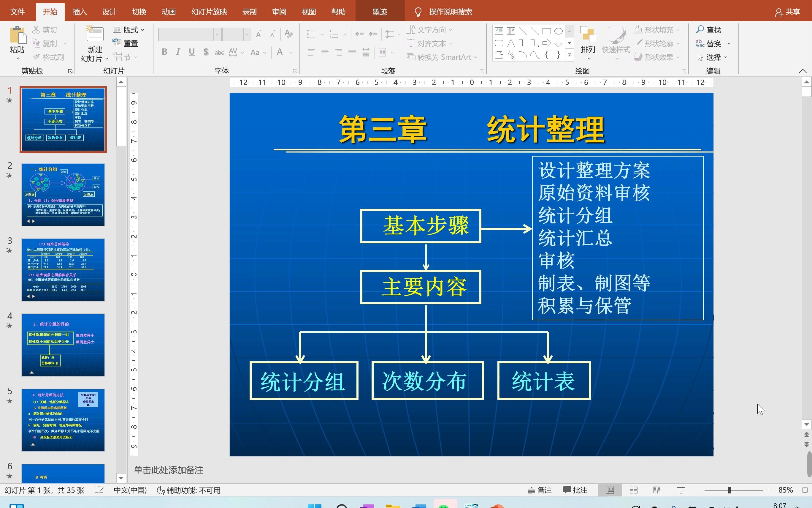Switch to Animations (动画) tab
The height and width of the screenshot is (508, 812).
(169, 12)
